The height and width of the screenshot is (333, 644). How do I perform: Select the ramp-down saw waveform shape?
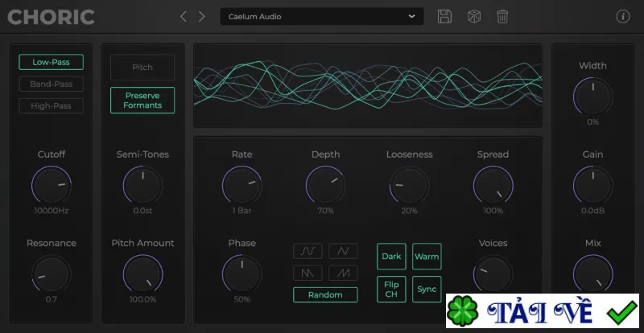308,273
